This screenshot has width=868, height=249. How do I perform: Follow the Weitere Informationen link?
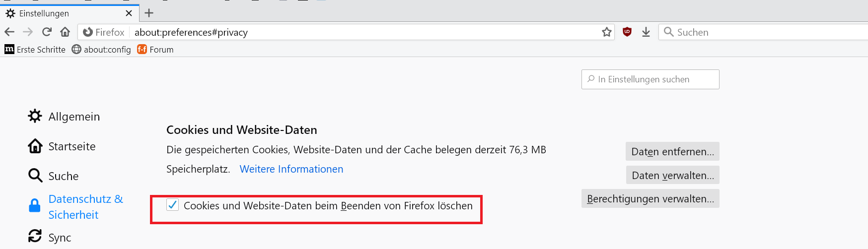(291, 169)
